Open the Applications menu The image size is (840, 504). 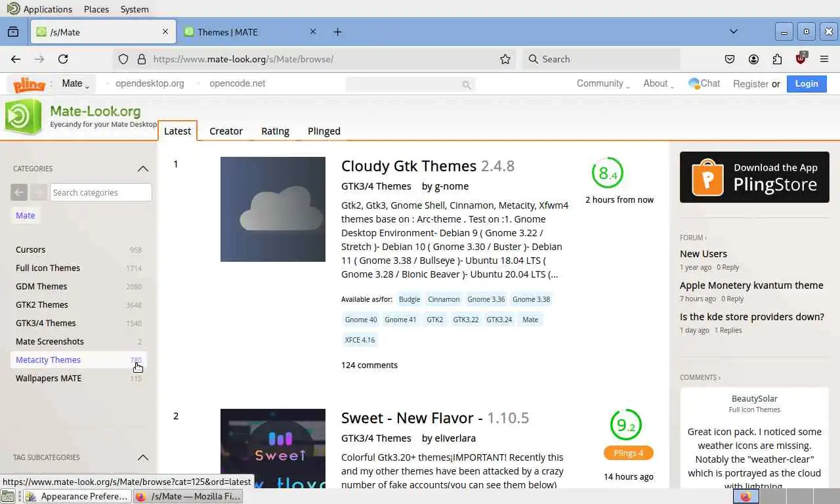click(47, 9)
